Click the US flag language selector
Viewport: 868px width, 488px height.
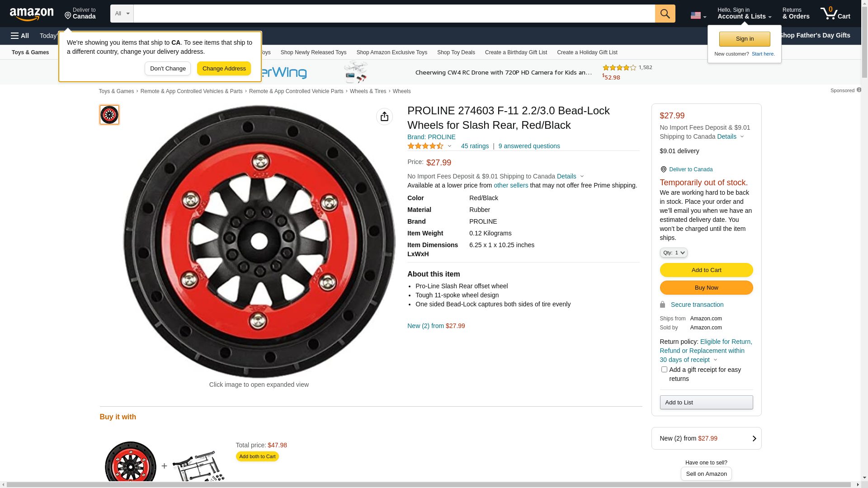coord(698,15)
